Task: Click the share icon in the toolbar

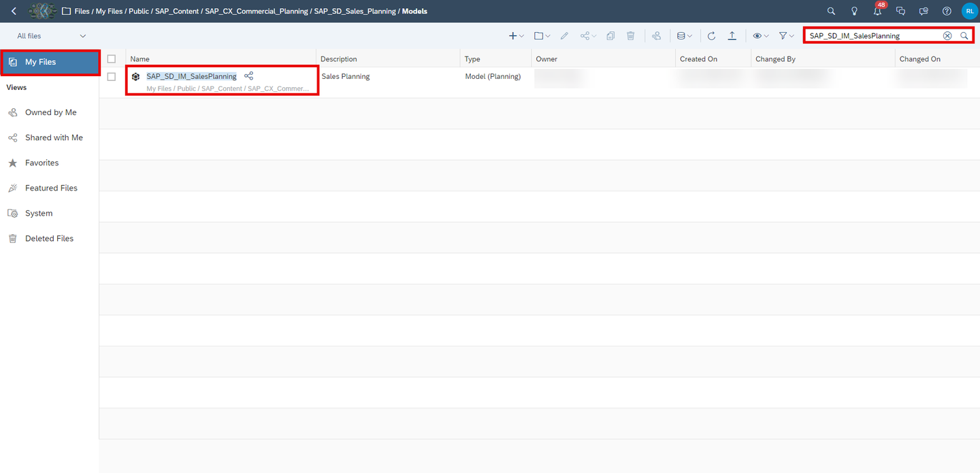Action: pyautogui.click(x=585, y=35)
